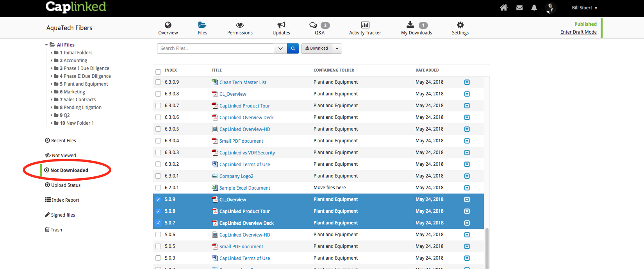Open the mail envelope icon

519,7
